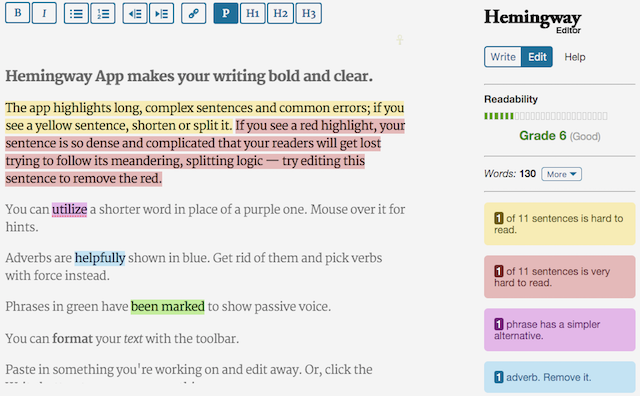Select the blue adverb card
Viewport: 640px width, 396px height.
coord(560,377)
